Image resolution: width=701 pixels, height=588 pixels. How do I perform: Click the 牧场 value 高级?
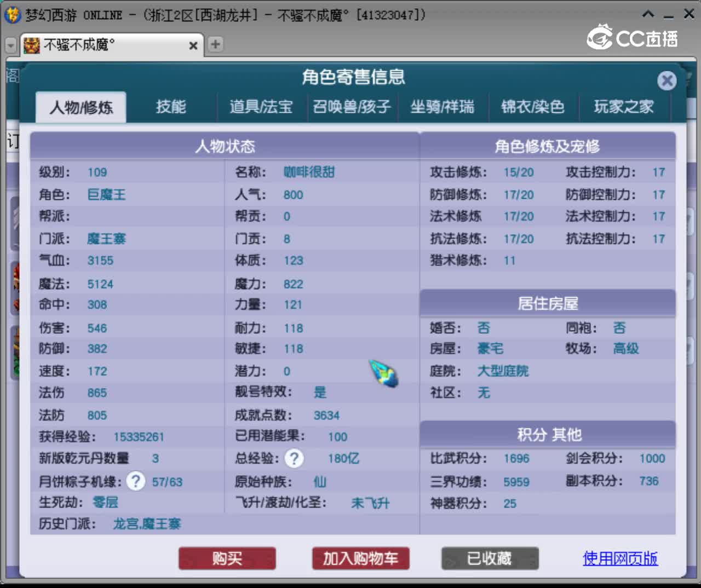pos(626,349)
